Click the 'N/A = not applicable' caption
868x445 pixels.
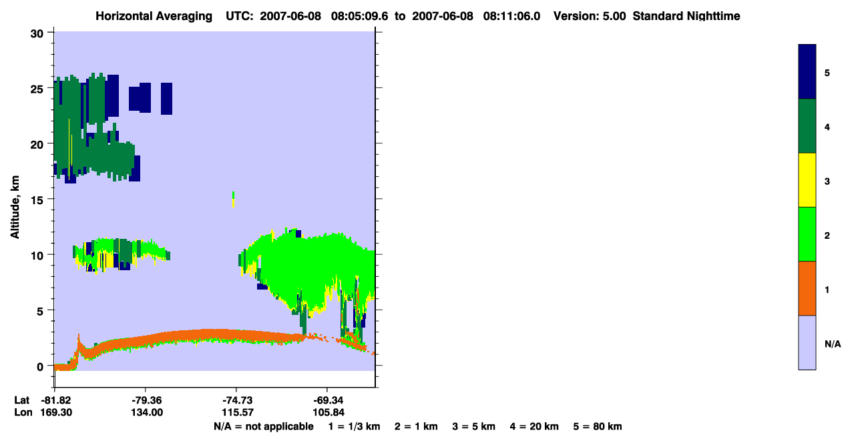coord(263,426)
